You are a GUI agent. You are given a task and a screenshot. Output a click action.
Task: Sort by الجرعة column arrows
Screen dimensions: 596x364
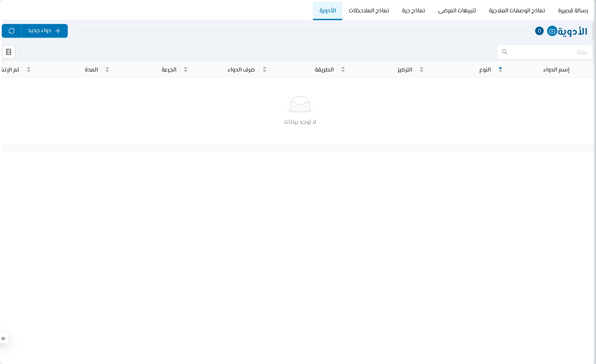click(x=107, y=70)
